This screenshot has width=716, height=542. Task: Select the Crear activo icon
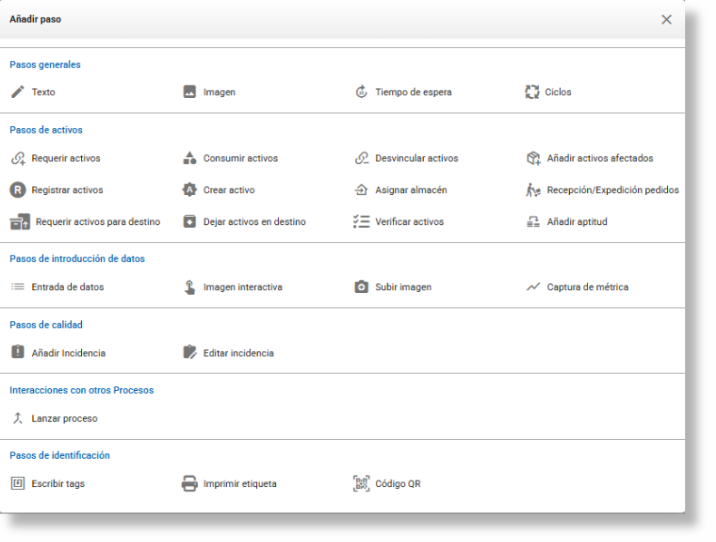pyautogui.click(x=189, y=189)
